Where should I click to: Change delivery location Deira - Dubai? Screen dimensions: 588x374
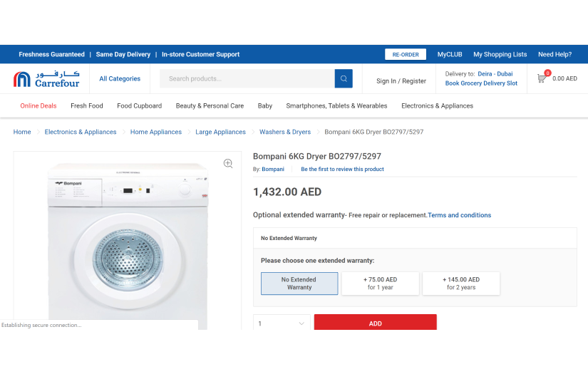click(495, 74)
